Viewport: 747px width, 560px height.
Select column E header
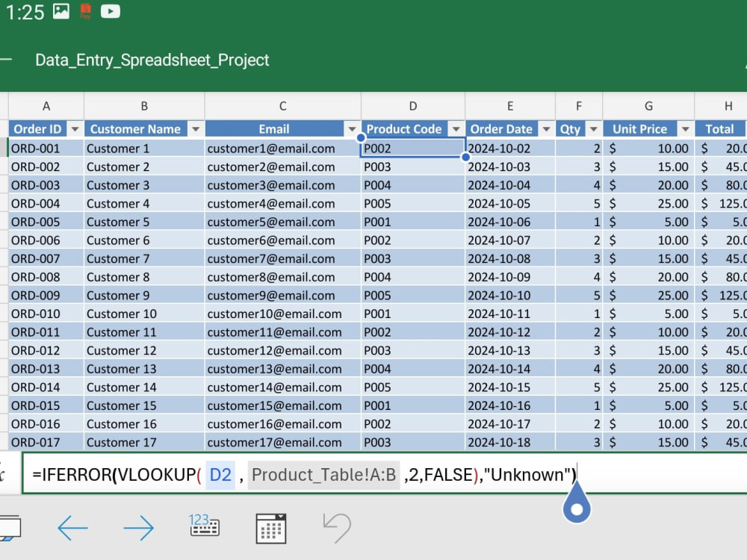click(509, 106)
